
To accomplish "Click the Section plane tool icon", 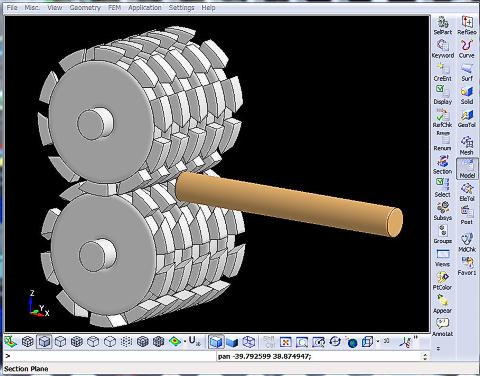I will [x=443, y=165].
